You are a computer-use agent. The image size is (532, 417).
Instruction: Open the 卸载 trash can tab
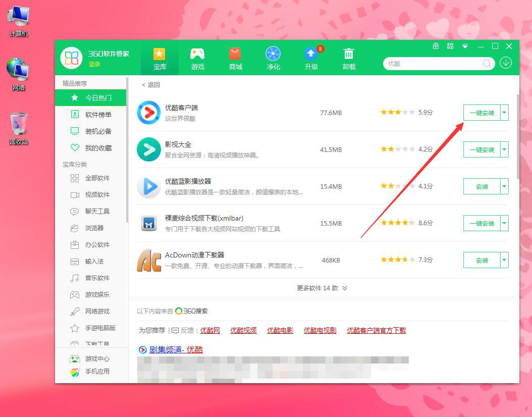[x=349, y=59]
